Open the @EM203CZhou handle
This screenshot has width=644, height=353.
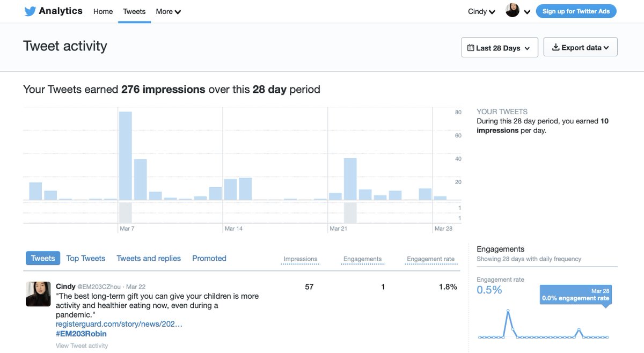tap(99, 287)
